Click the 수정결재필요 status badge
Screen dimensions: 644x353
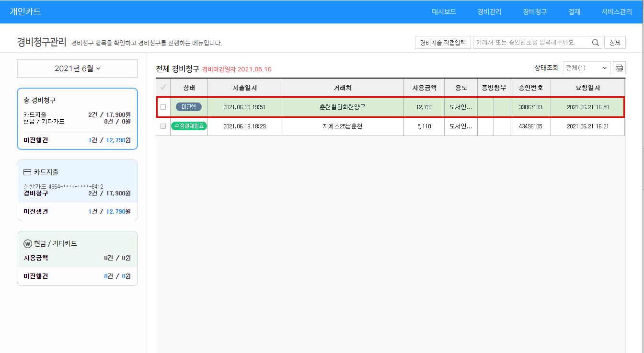[x=189, y=126]
